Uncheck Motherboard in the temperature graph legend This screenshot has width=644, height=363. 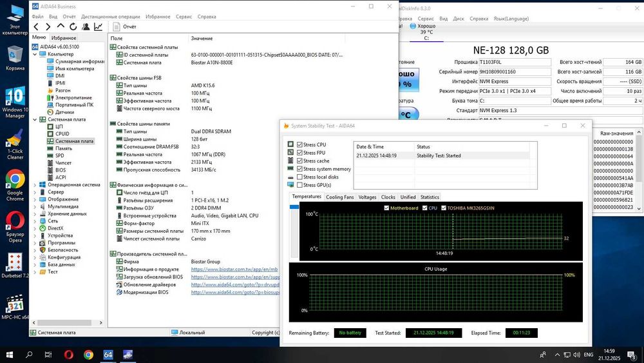pyautogui.click(x=386, y=208)
